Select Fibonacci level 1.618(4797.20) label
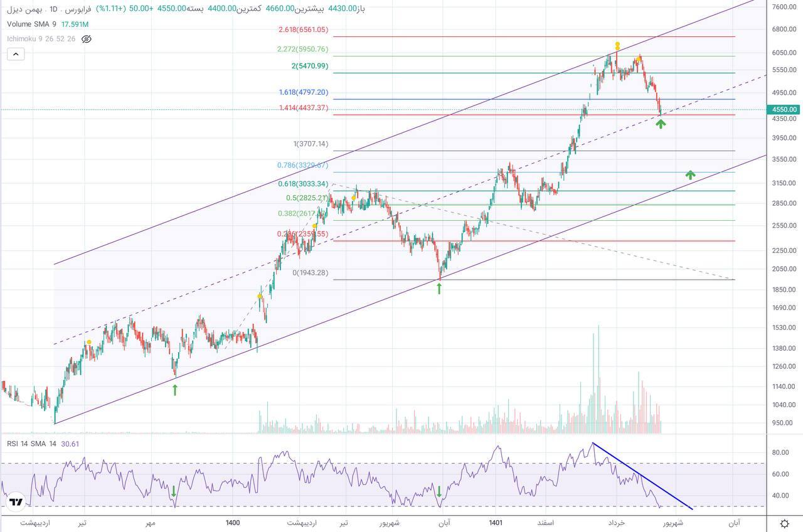 [x=304, y=92]
